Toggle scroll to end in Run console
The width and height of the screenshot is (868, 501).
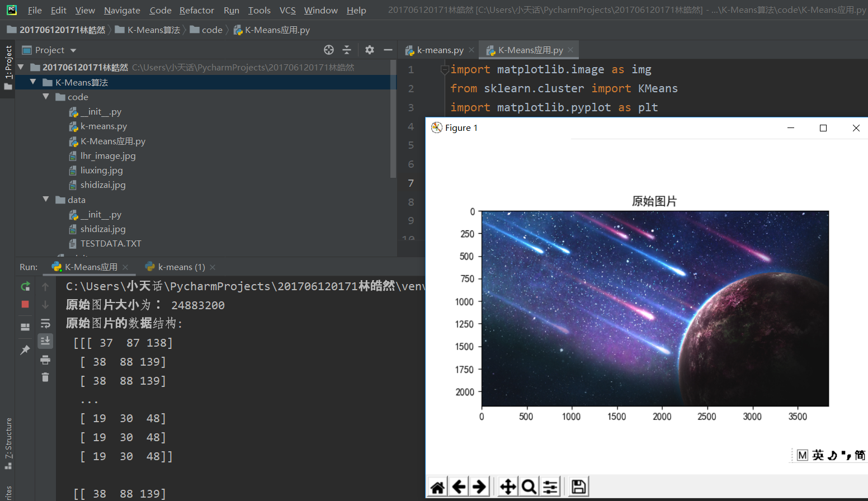pyautogui.click(x=45, y=341)
